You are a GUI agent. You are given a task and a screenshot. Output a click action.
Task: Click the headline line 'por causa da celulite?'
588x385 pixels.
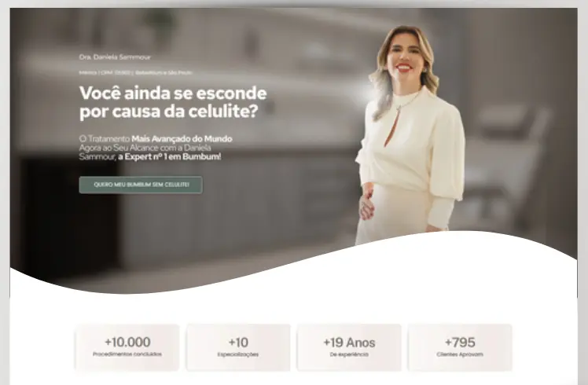pos(169,112)
